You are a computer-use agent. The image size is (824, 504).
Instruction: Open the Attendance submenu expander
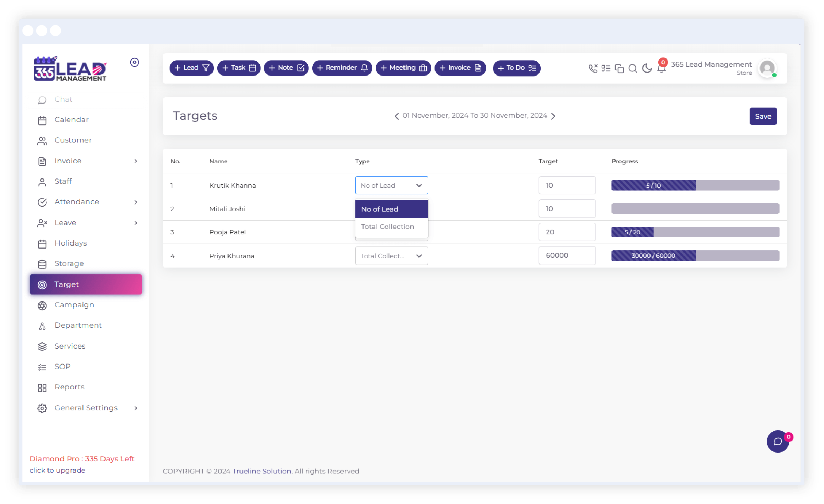[x=135, y=202]
